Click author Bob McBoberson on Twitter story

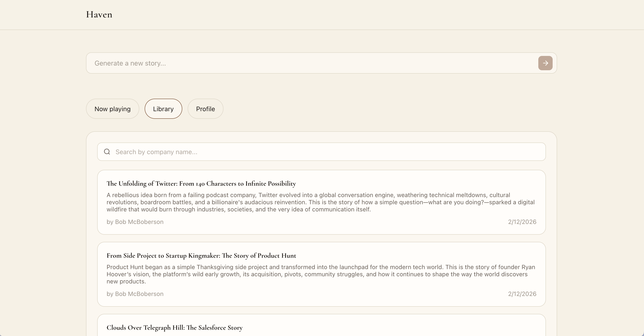(135, 222)
